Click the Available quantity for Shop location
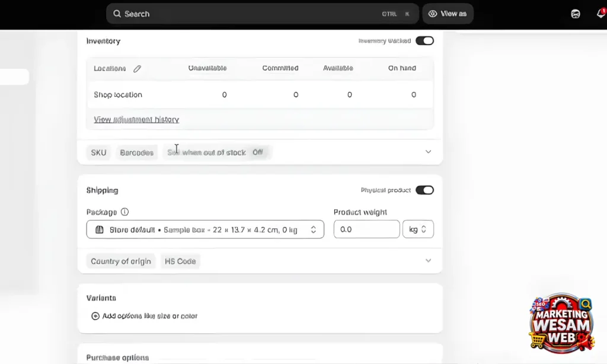 pyautogui.click(x=350, y=95)
